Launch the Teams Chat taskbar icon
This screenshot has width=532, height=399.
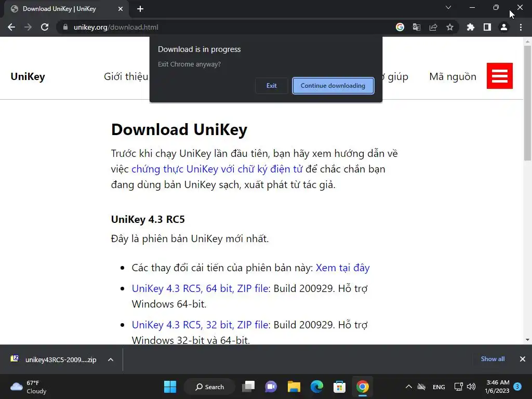(x=271, y=387)
